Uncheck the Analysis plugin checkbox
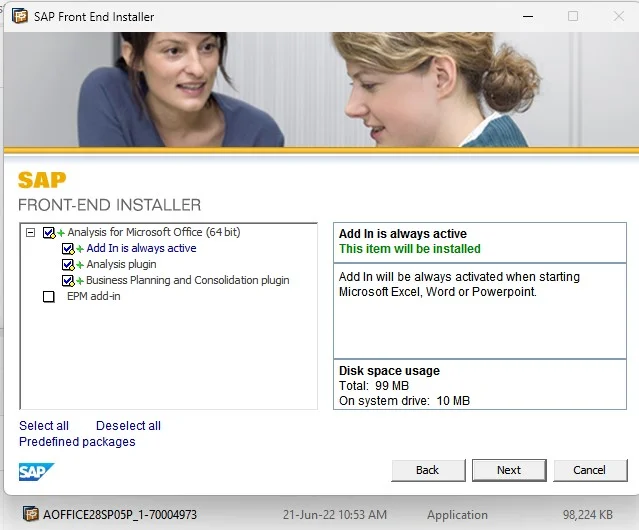 click(68, 264)
